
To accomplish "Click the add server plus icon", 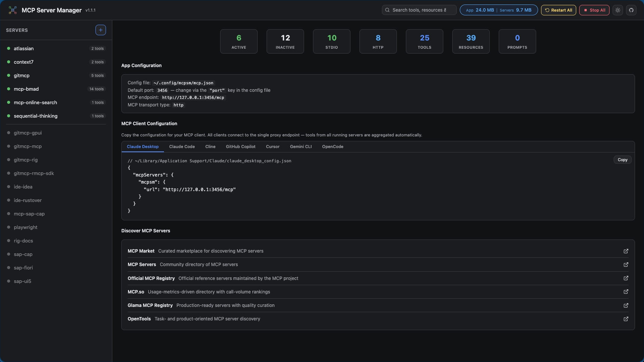I will point(100,30).
